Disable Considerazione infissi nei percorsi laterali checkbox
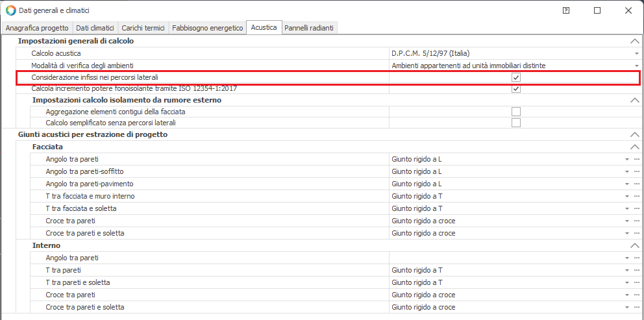 (x=516, y=77)
